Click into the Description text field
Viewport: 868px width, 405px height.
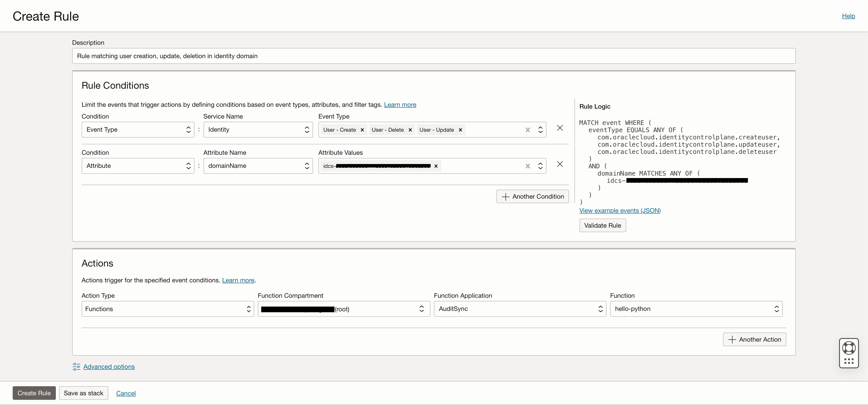[x=433, y=56]
